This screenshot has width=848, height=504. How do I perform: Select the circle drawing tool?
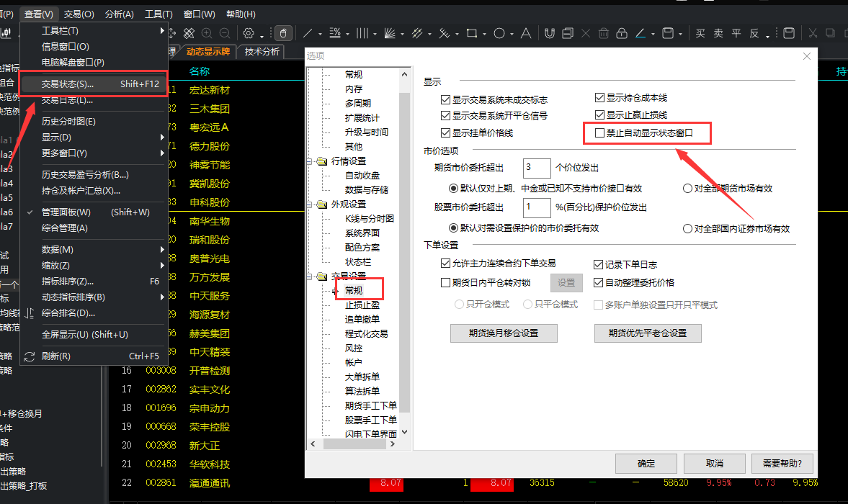499,34
